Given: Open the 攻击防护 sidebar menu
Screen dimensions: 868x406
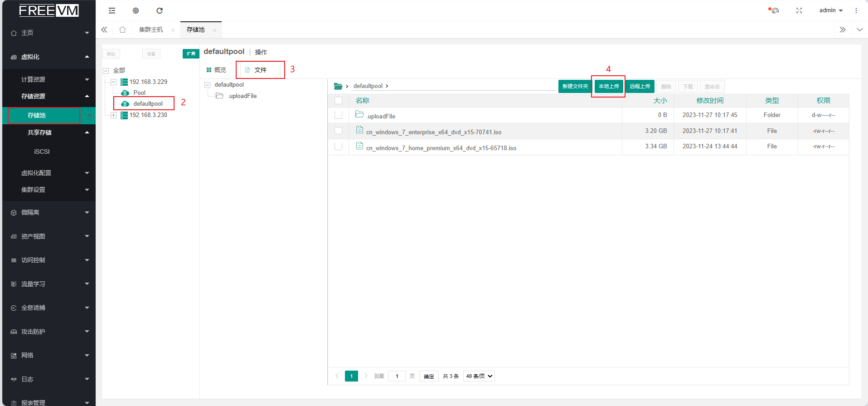Looking at the screenshot, I should (x=49, y=332).
